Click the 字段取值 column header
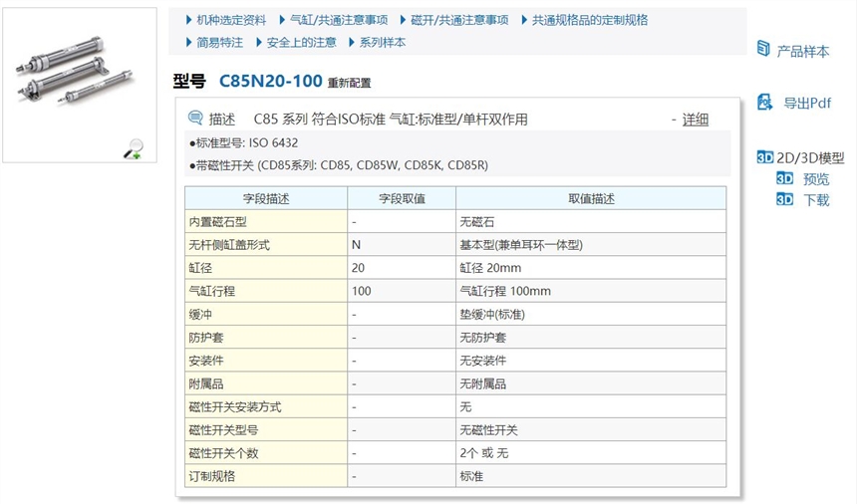The height and width of the screenshot is (504, 857). coord(402,199)
